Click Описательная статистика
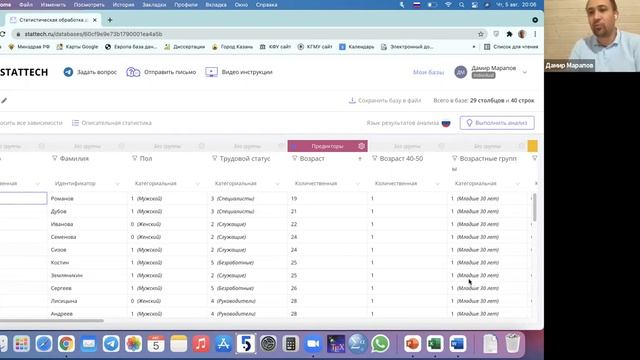Screen dimensions: 640x360 click(112, 123)
